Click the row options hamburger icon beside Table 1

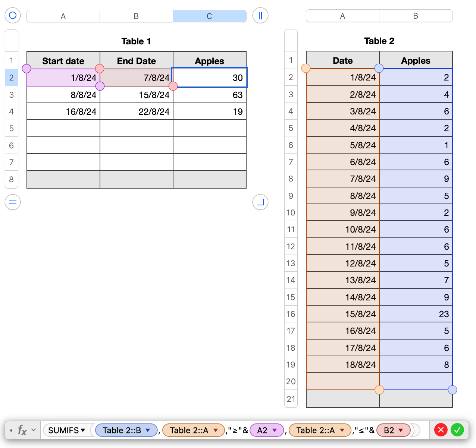click(12, 202)
